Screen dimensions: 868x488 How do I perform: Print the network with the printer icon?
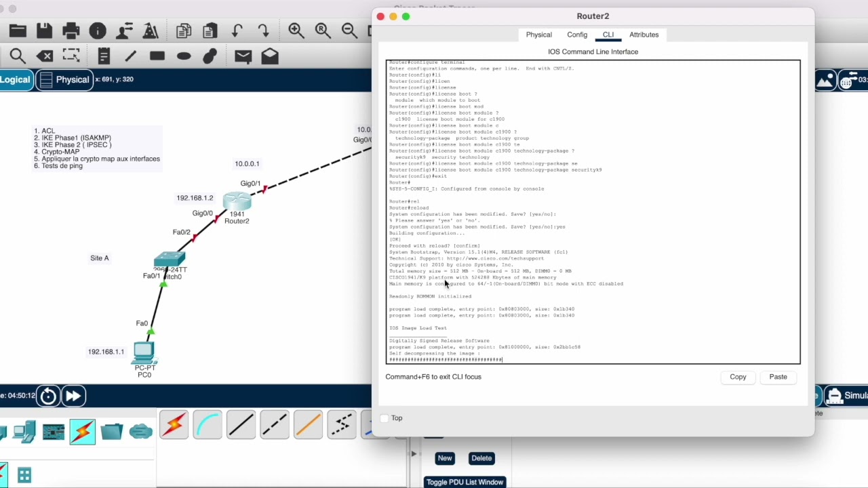point(71,30)
